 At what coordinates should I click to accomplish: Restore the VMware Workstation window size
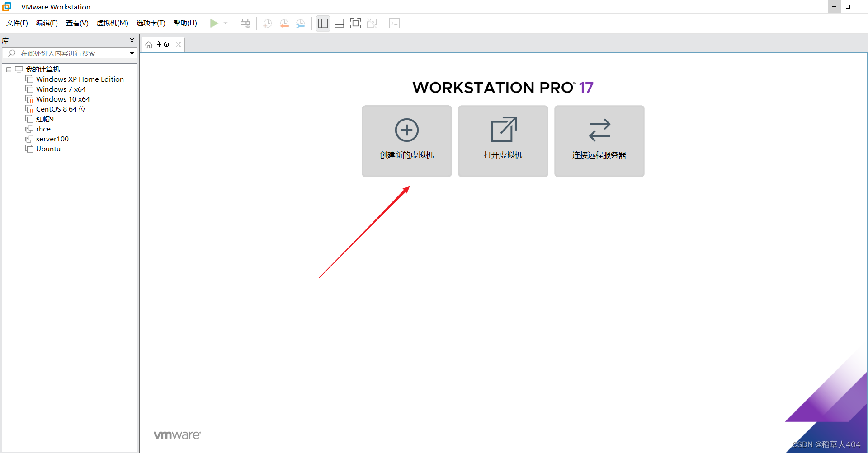[x=848, y=7]
